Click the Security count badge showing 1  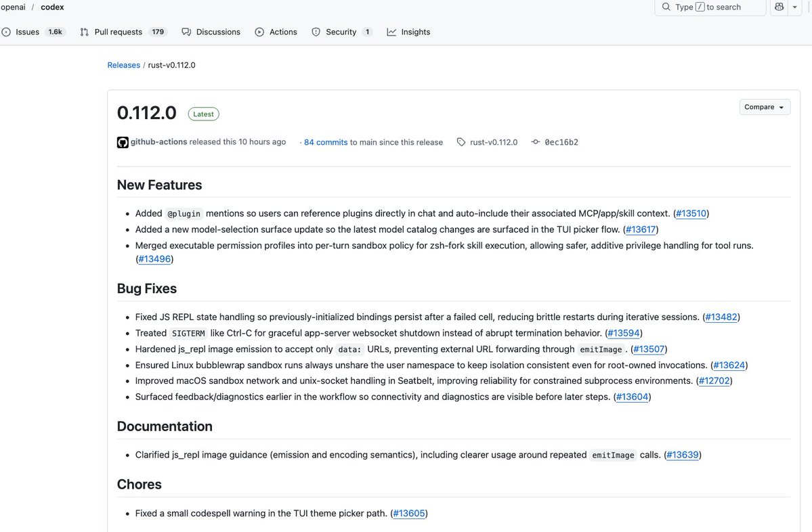point(367,32)
